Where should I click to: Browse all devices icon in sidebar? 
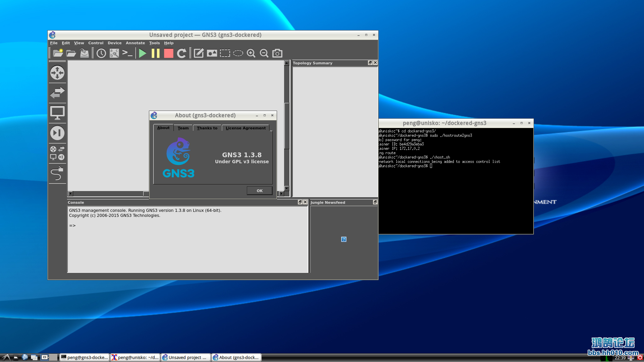(57, 153)
